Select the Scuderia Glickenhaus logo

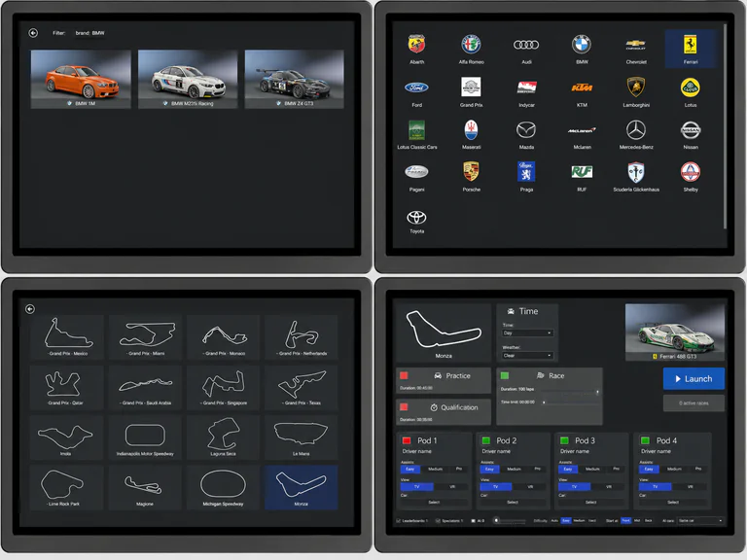(x=635, y=172)
